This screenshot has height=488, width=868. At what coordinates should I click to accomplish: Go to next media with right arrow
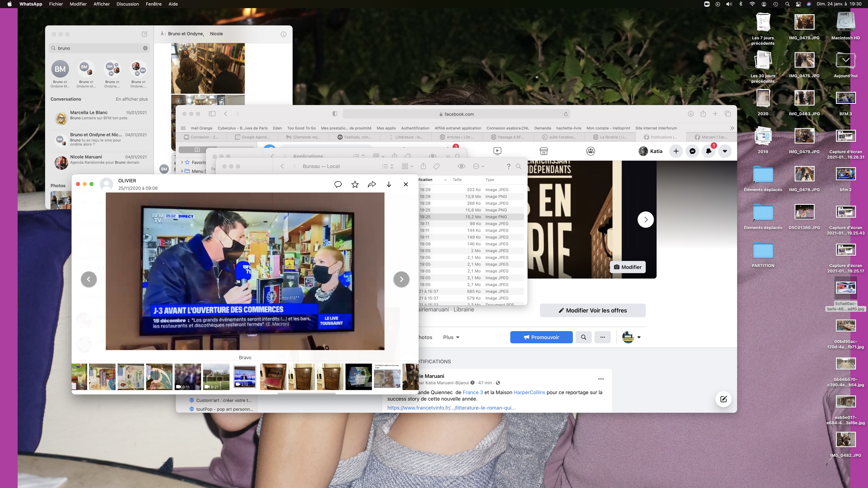401,279
